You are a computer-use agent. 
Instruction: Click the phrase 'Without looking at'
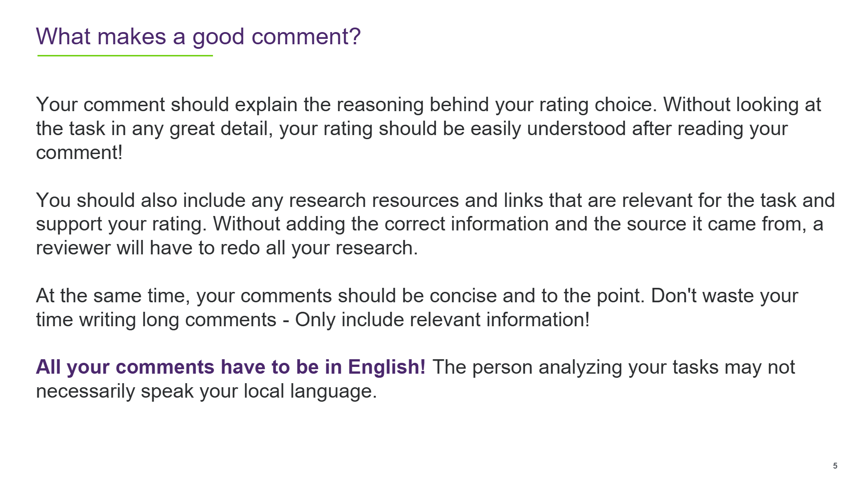(x=742, y=105)
